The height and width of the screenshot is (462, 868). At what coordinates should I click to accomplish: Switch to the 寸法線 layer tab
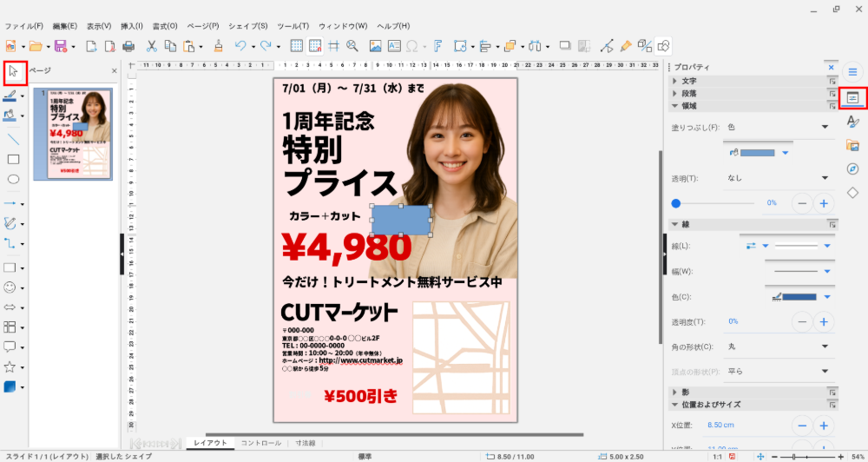305,443
